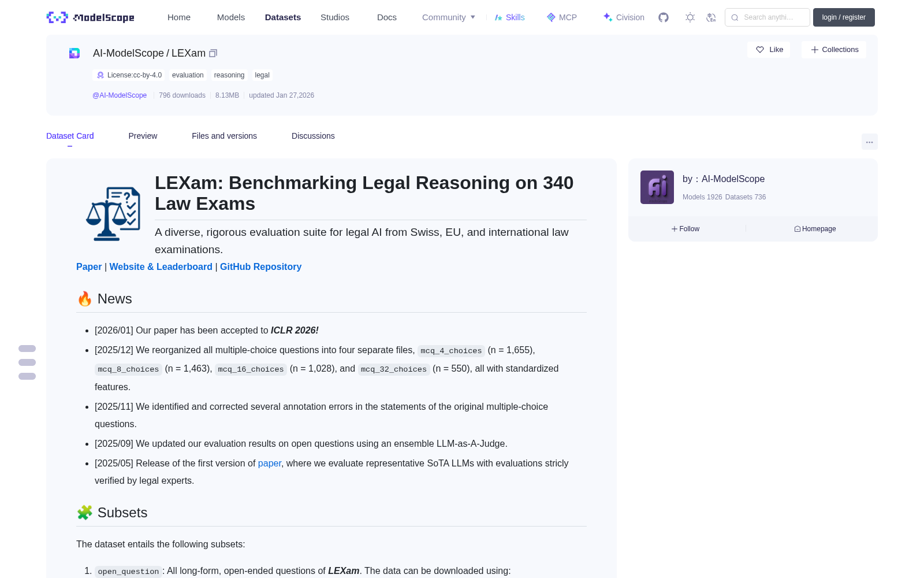Image resolution: width=924 pixels, height=578 pixels.
Task: Toggle the light/dark theme icon
Action: point(690,17)
